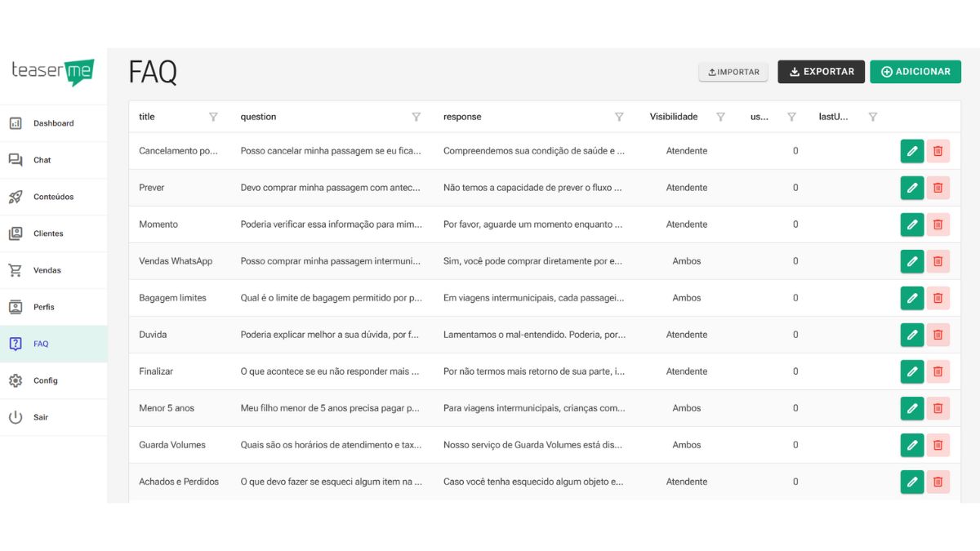Edit the Achados e Perdidos FAQ entry
980x551 pixels.
coord(912,482)
